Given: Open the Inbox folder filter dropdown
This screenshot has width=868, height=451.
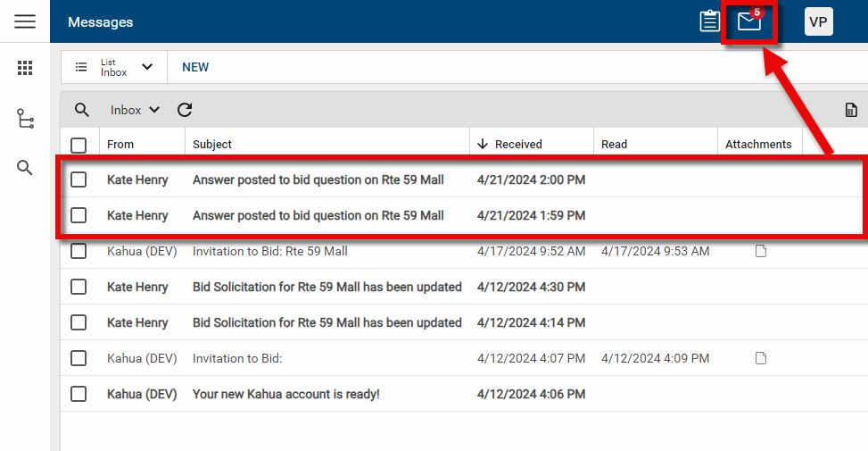Looking at the screenshot, I should click(x=135, y=110).
